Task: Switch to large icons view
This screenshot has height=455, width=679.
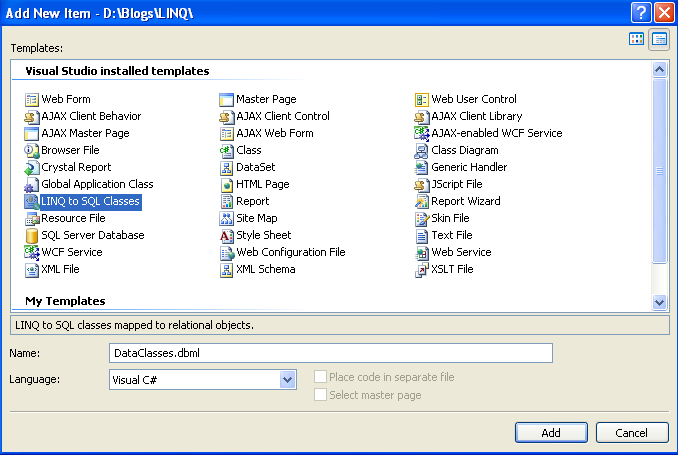Action: click(x=636, y=39)
